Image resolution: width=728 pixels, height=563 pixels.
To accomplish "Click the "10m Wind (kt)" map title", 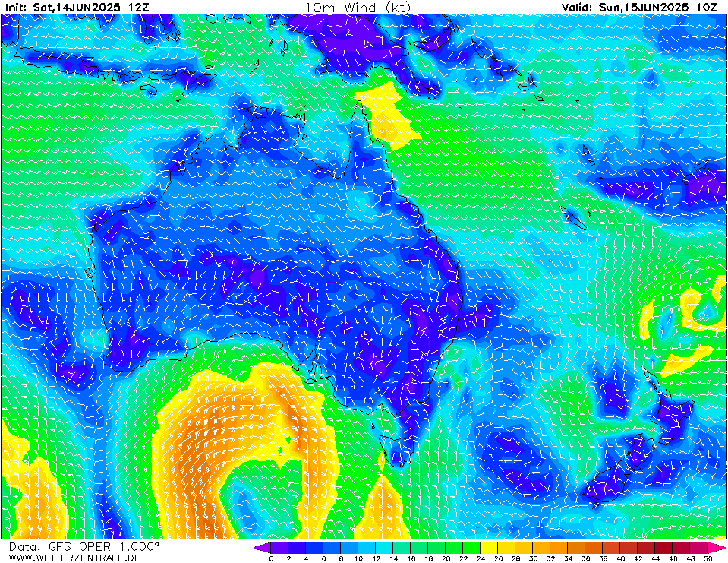I will pos(358,8).
